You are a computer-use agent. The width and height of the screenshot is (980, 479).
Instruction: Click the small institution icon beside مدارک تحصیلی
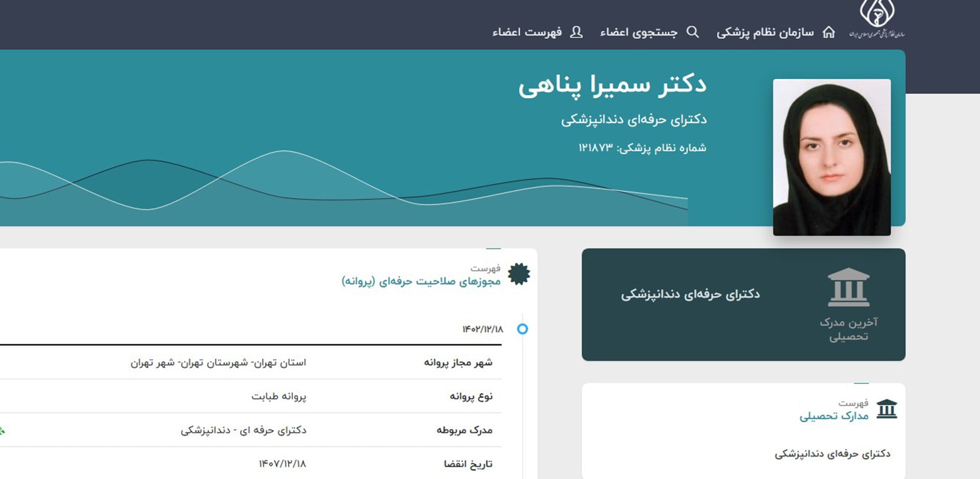tap(887, 409)
